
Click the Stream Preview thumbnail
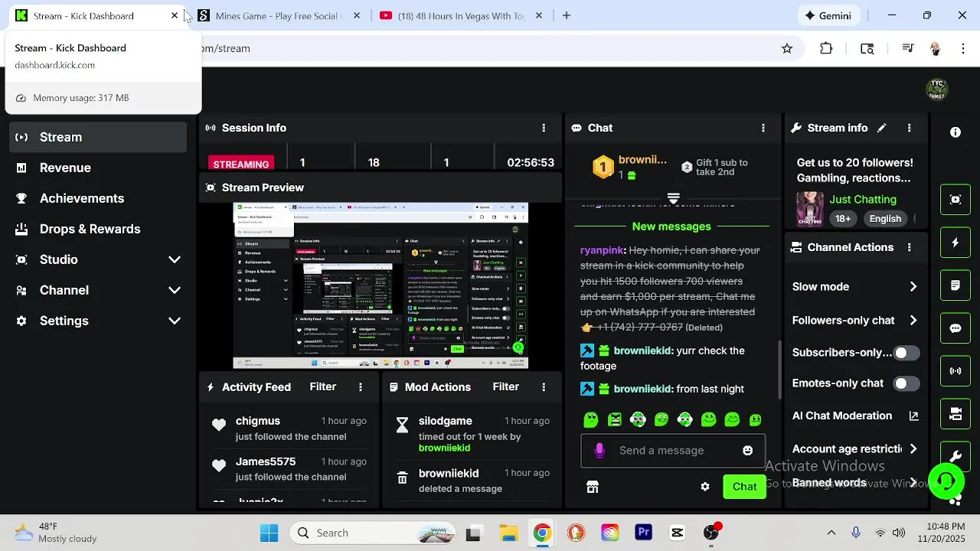click(381, 285)
